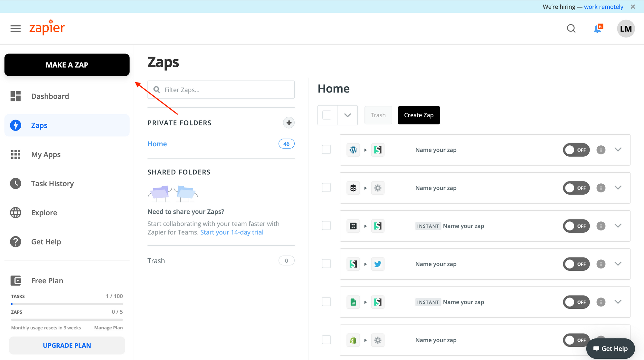Image resolution: width=644 pixels, height=360 pixels.
Task: Start your 14-day trial via the link
Action: [x=232, y=232]
